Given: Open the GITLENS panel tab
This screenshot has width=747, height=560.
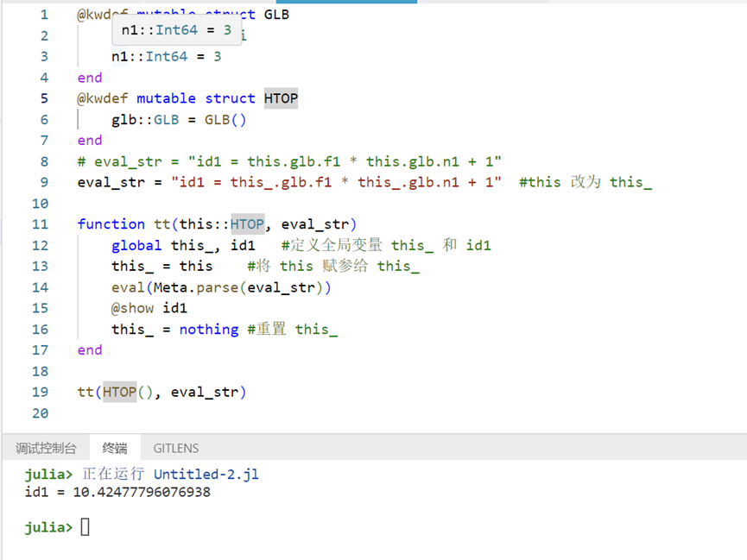Looking at the screenshot, I should tap(176, 448).
